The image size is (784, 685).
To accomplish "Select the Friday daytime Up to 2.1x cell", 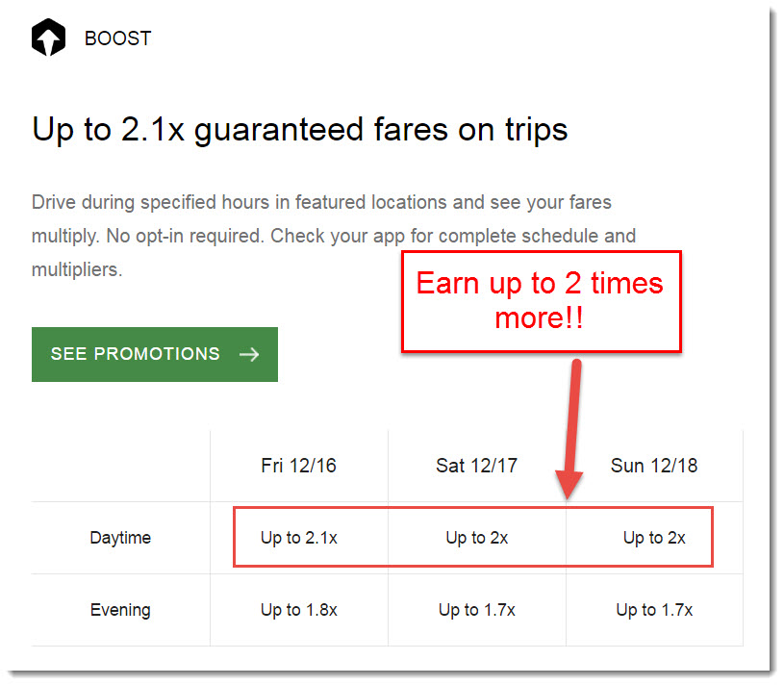I will 298,538.
